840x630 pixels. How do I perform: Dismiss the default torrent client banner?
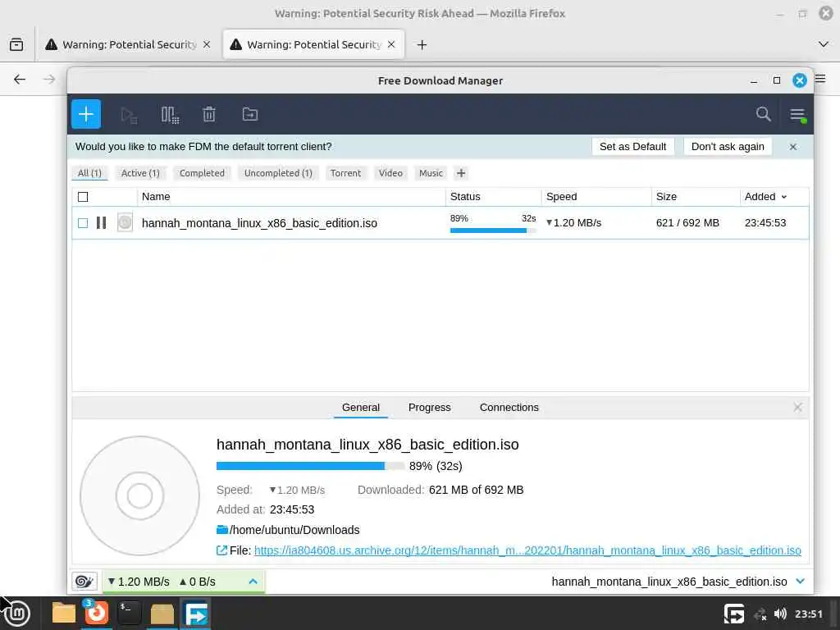pos(793,147)
